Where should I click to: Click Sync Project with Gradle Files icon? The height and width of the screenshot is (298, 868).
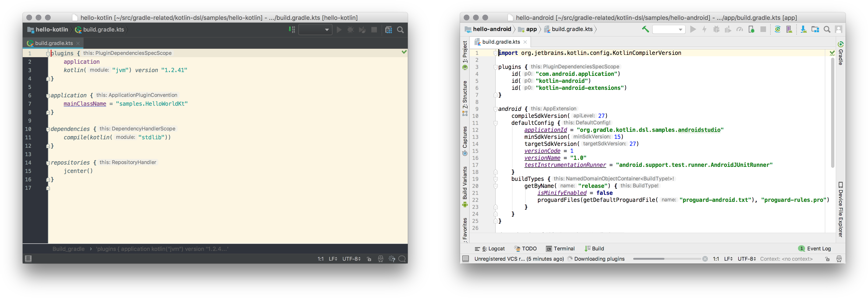coord(777,29)
